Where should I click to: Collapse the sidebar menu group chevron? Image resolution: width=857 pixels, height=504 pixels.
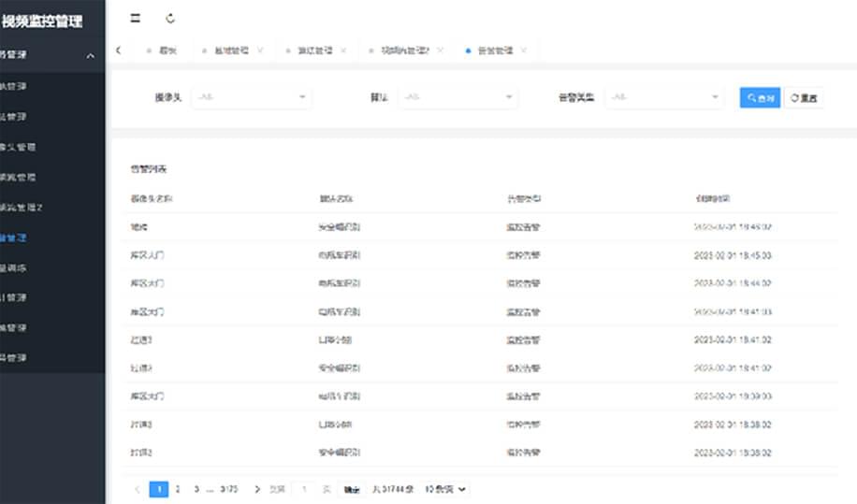point(91,56)
